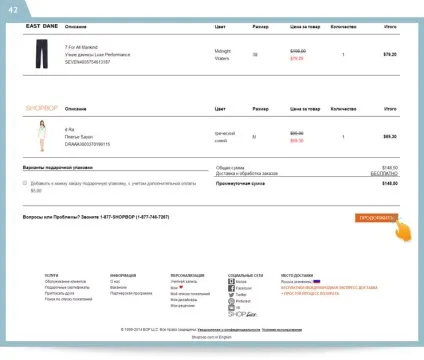Open Мои рецензии footer link

[x=183, y=306]
